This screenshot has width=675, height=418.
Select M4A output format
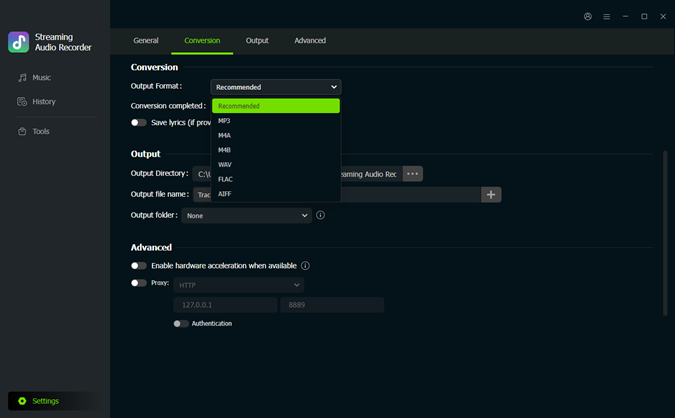pos(276,135)
